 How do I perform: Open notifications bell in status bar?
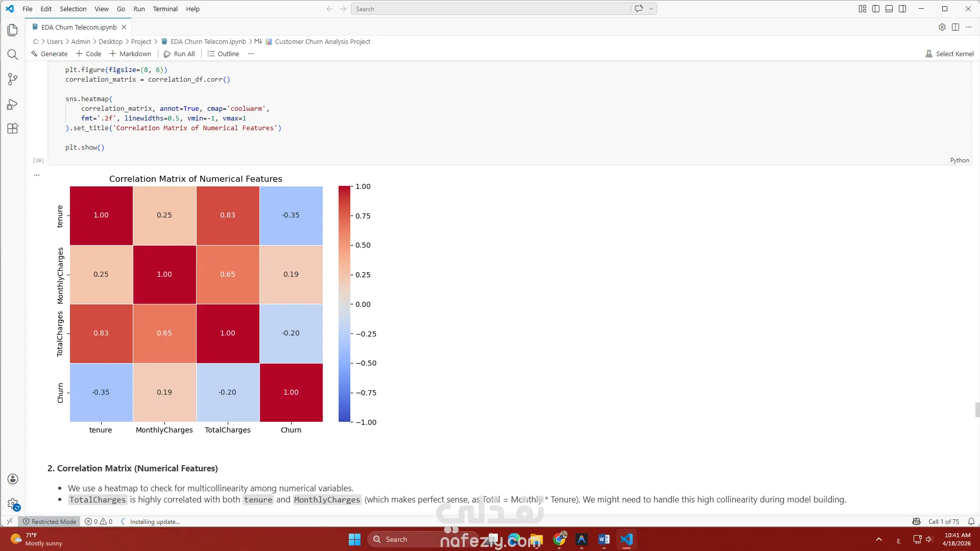[x=971, y=521]
